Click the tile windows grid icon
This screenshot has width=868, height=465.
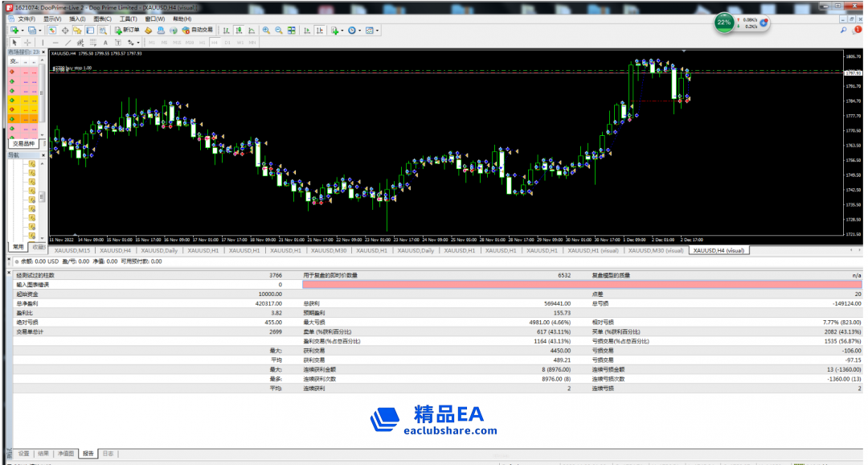[293, 31]
